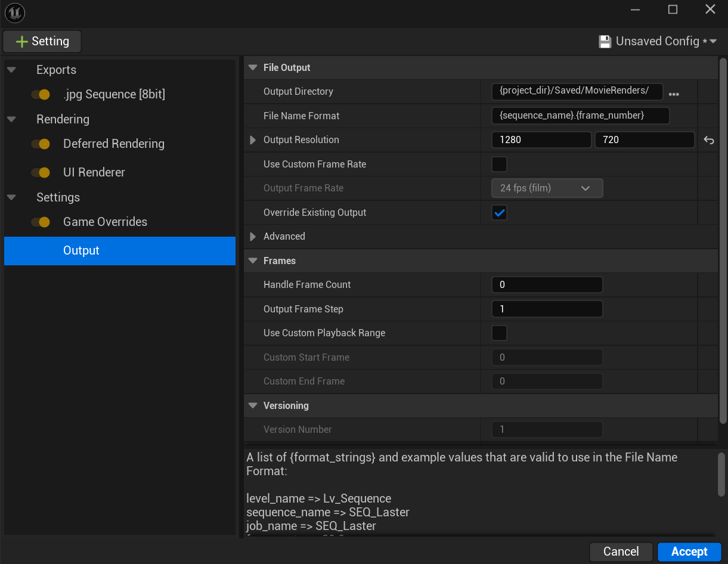Enable Use Custom Playback Range checkbox
The height and width of the screenshot is (564, 728).
(x=499, y=333)
